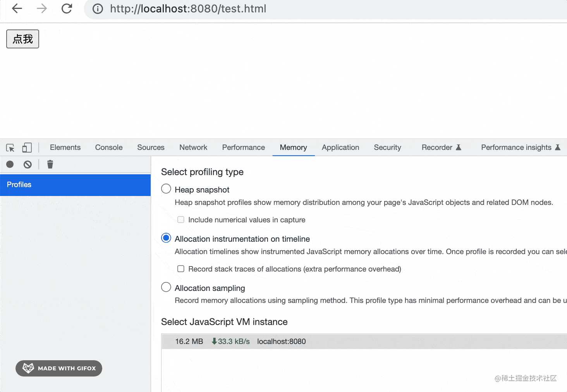Click the trash collect garbage icon

click(x=50, y=164)
